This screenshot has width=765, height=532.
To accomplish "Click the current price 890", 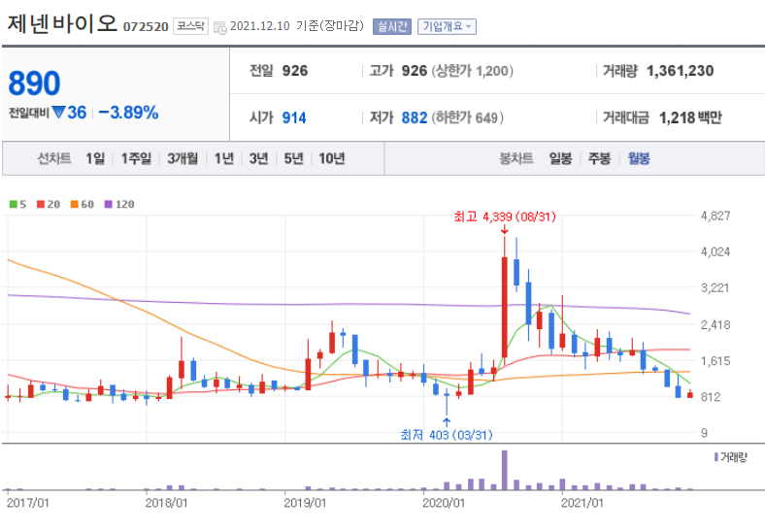I will (34, 83).
